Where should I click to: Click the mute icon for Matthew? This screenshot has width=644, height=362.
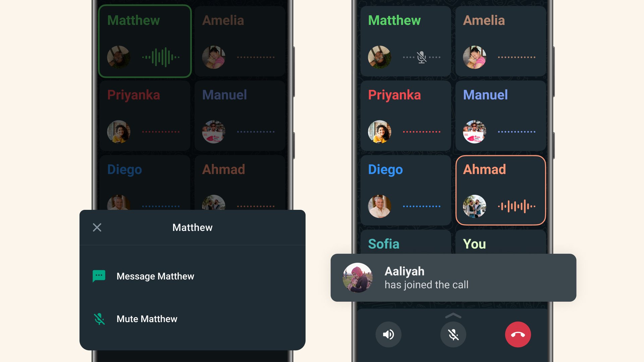(98, 319)
